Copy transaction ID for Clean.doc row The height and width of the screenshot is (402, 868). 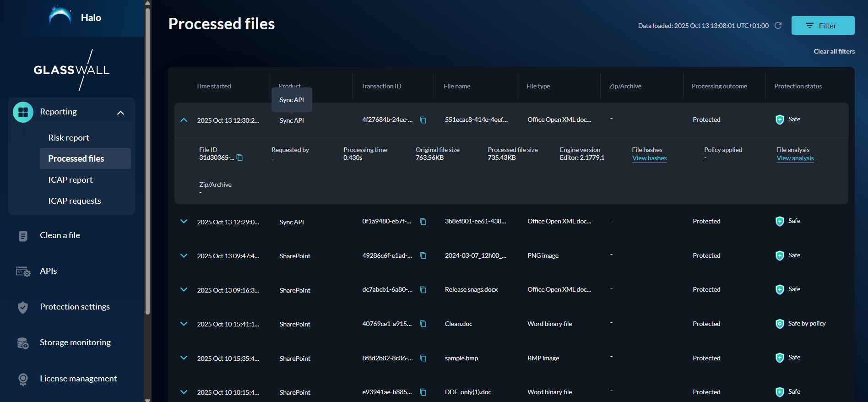click(423, 324)
